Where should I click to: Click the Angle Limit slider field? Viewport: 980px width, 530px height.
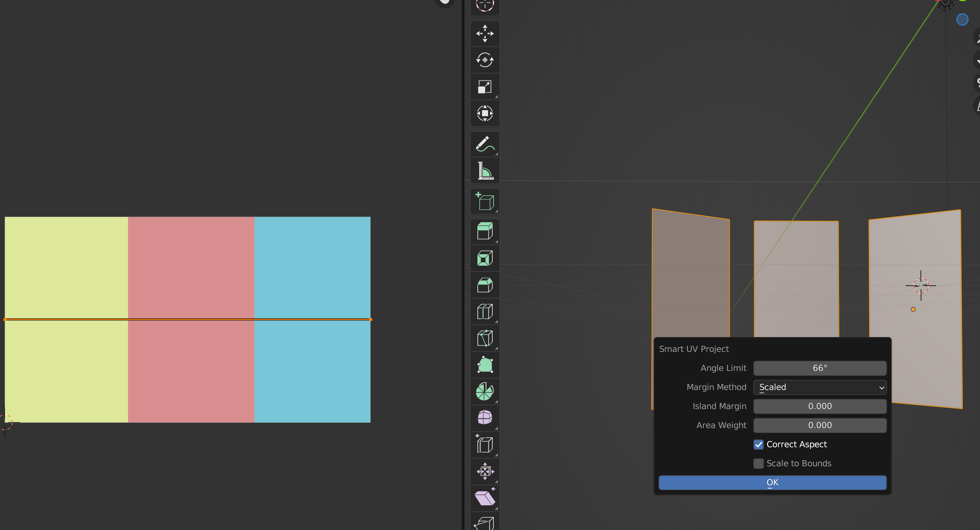coord(820,368)
